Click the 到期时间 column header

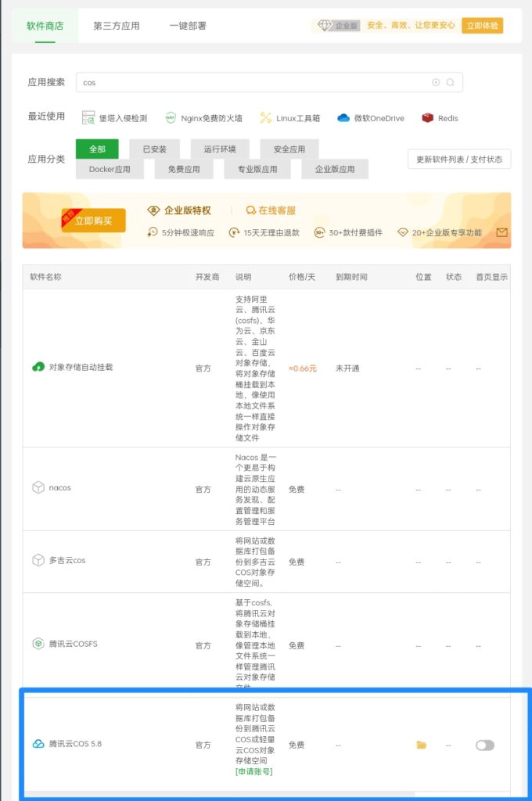pyautogui.click(x=351, y=277)
